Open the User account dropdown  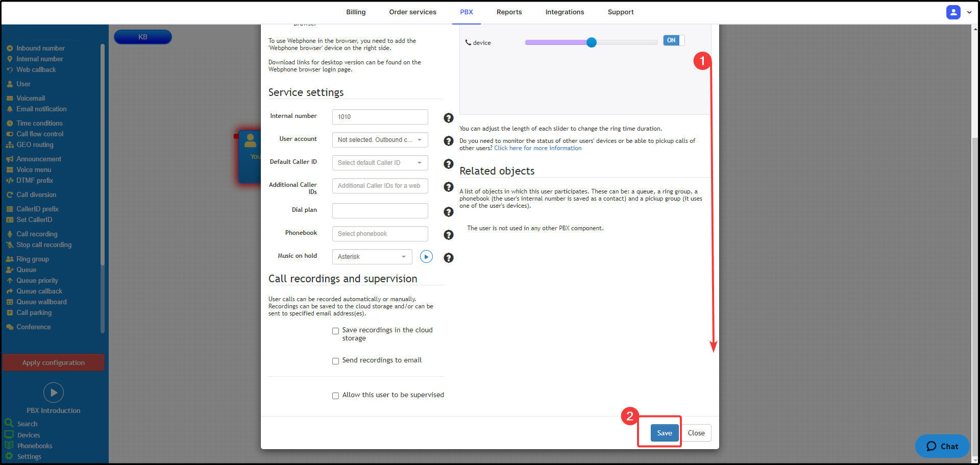tap(380, 140)
